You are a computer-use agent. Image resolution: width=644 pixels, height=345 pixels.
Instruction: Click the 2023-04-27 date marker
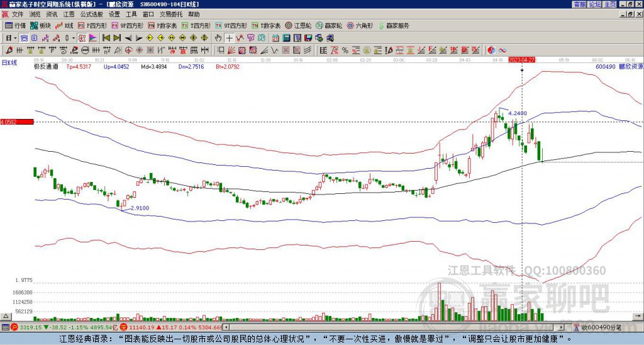coord(521,60)
